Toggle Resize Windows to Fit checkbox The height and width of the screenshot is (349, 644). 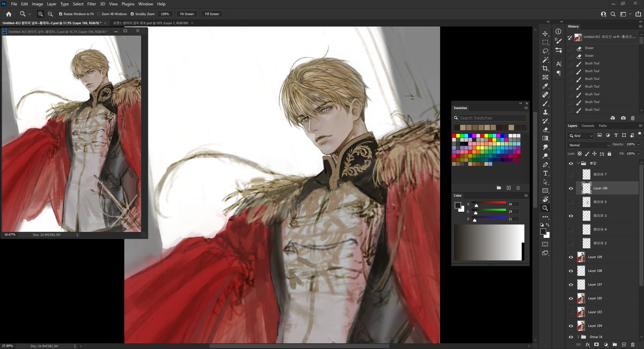pyautogui.click(x=61, y=14)
